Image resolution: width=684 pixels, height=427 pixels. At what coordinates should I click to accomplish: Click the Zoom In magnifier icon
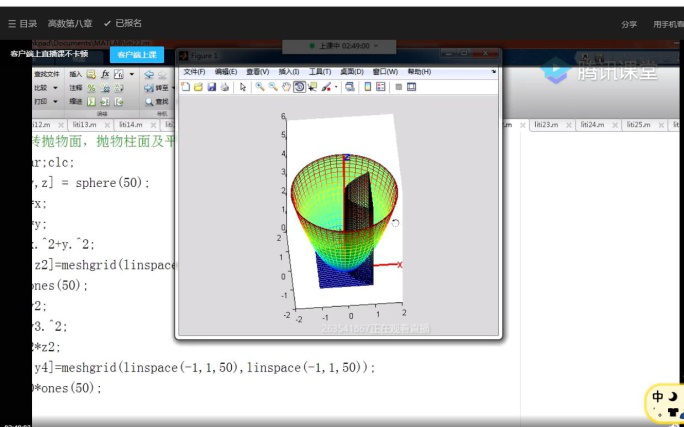pos(262,87)
